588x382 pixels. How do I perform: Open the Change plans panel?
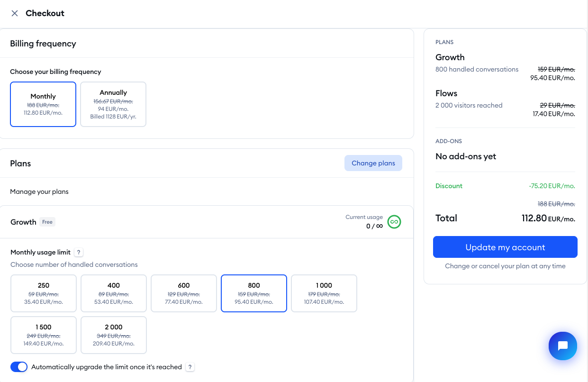coord(373,163)
